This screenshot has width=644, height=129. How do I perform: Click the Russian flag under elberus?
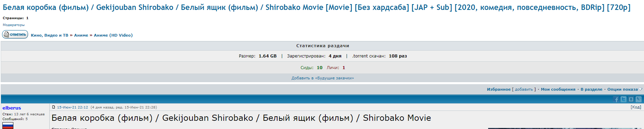[8, 126]
